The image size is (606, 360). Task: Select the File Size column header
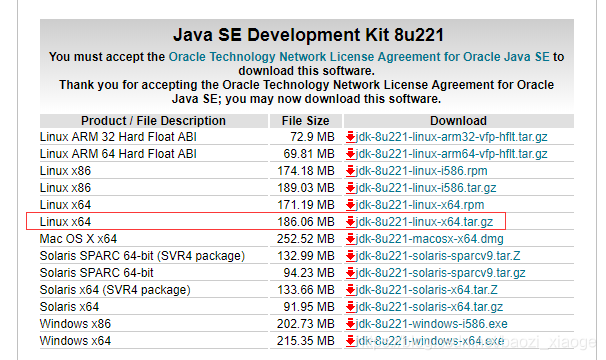pyautogui.click(x=306, y=121)
